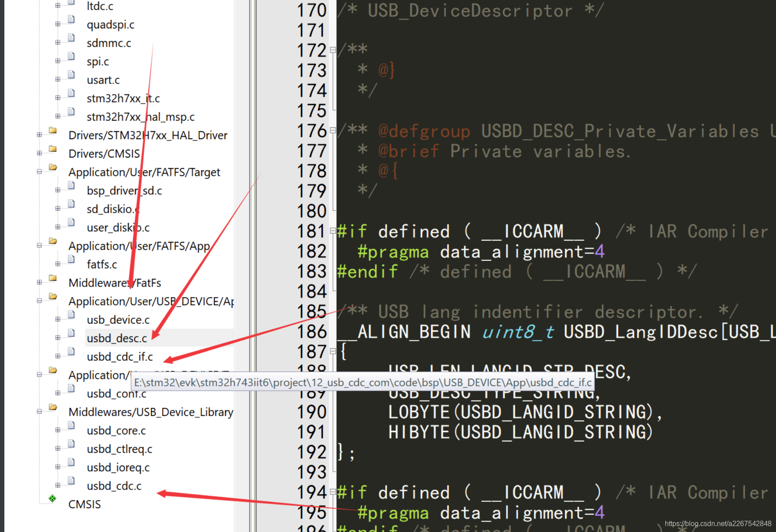Click the file icon next to spi.c
Image resolution: width=776 pixels, height=532 pixels.
(x=71, y=56)
